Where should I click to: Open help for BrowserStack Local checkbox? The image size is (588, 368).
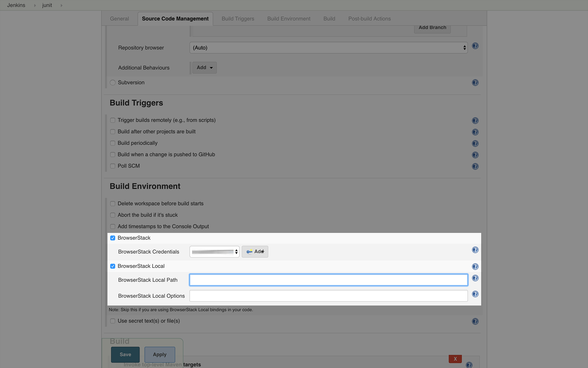click(x=475, y=267)
